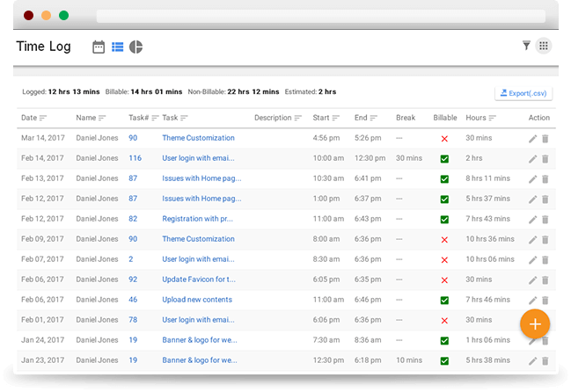Open Issues with Home page task Feb 13
The width and height of the screenshot is (571, 392).
coord(201,178)
